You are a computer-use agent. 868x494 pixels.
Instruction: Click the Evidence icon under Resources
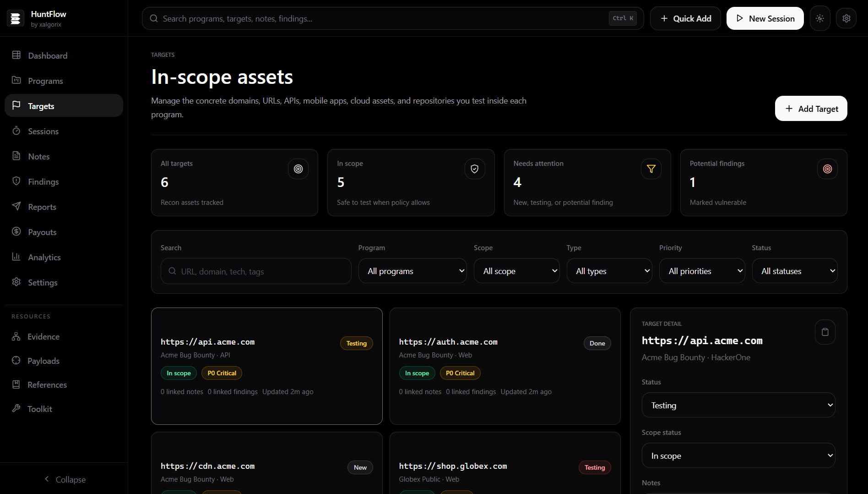tap(16, 336)
